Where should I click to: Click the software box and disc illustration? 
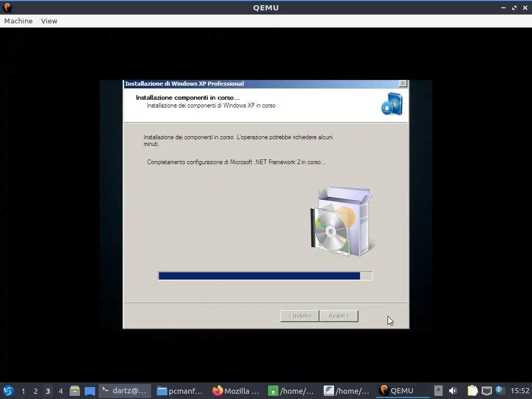point(342,221)
